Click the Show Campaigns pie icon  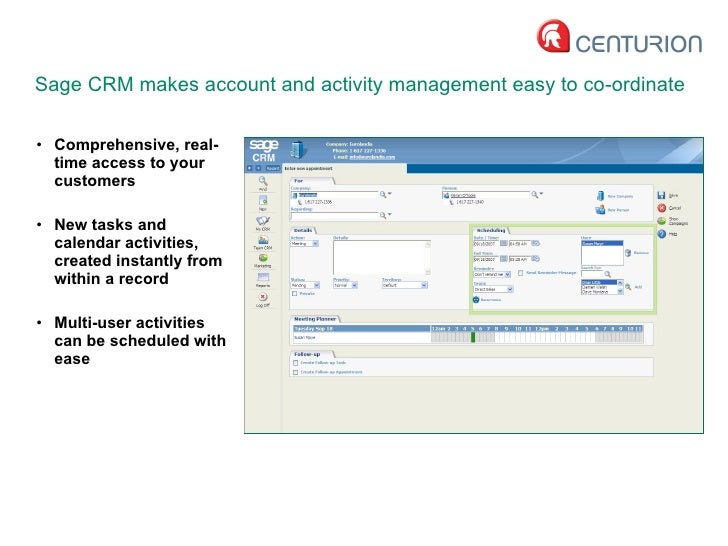(x=662, y=221)
